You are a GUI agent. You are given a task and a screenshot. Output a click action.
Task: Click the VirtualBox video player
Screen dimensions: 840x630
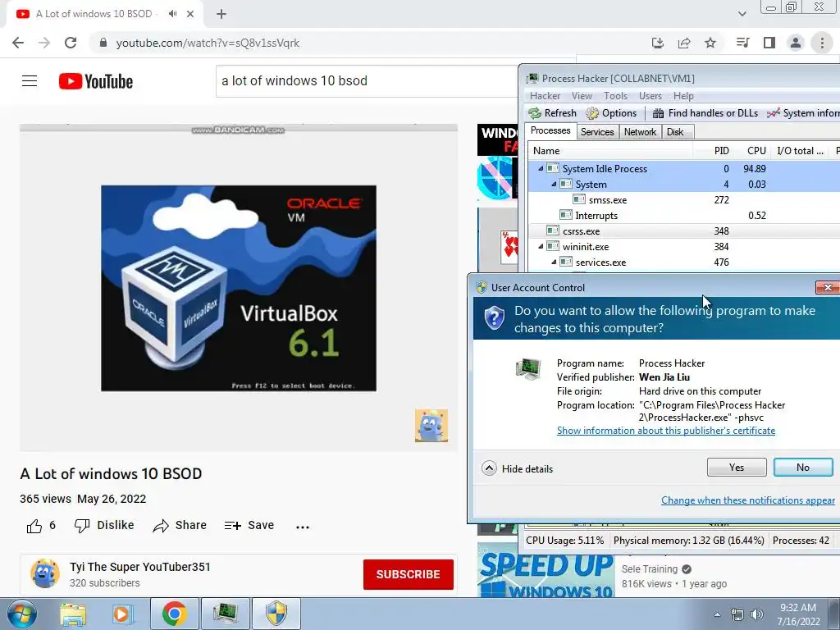pos(239,288)
